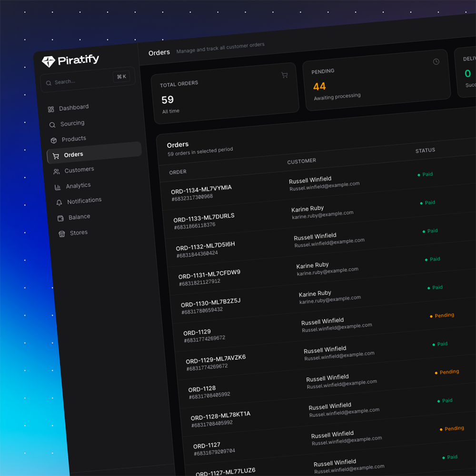Image resolution: width=476 pixels, height=476 pixels.
Task: Click the Pending status on ORD-1127 row
Action: (x=452, y=429)
